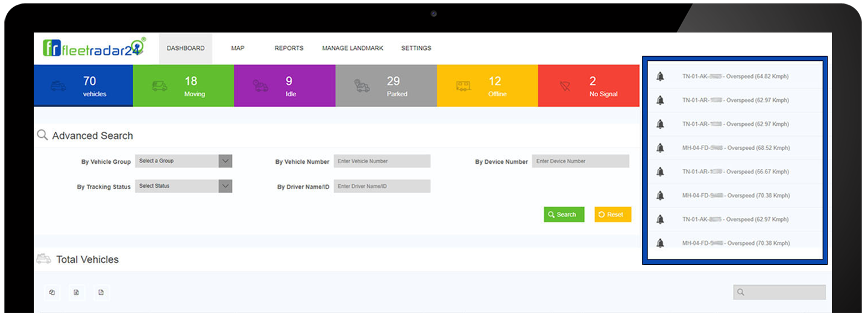
Task: Click the By Tracking Status label
Action: coord(104,187)
